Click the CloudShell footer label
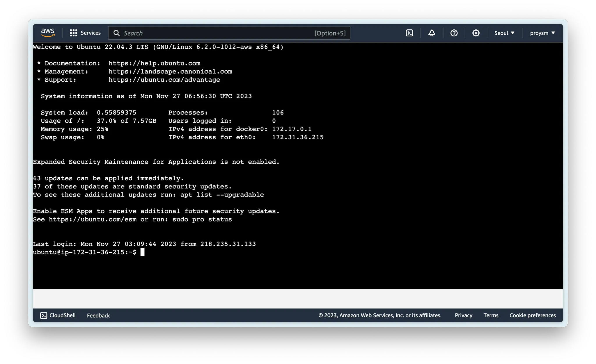This screenshot has width=596, height=364. pos(63,315)
